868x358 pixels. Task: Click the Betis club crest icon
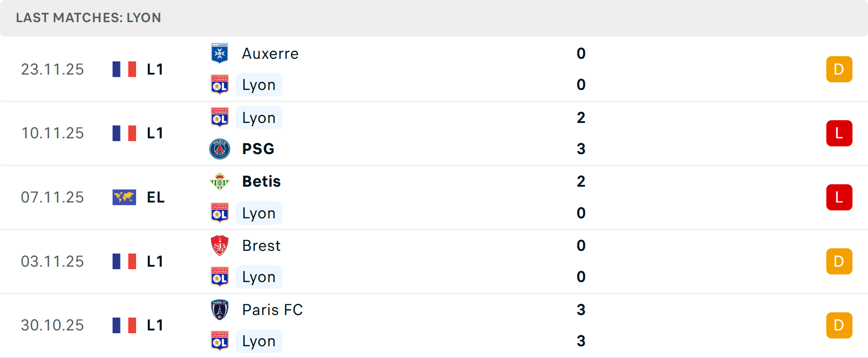(x=220, y=182)
